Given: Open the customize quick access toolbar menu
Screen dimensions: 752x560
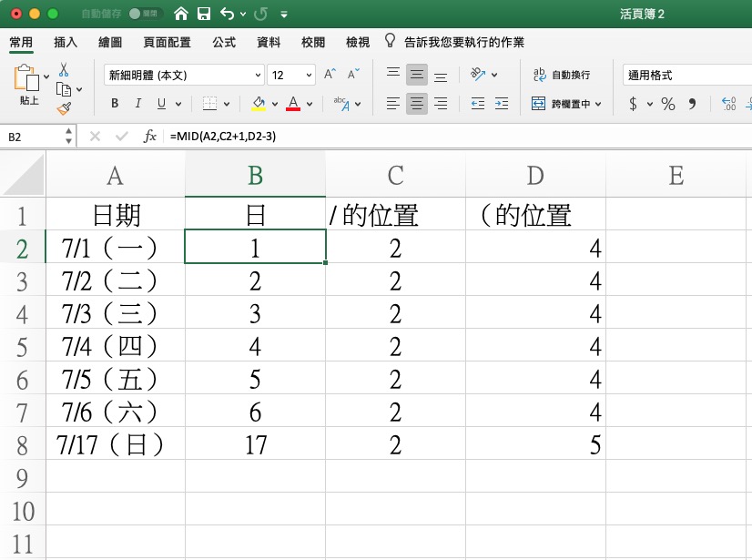Looking at the screenshot, I should click(x=284, y=15).
